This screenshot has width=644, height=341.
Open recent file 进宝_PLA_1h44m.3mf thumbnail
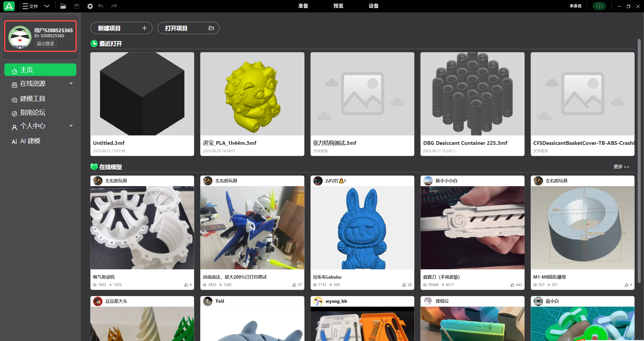pyautogui.click(x=252, y=94)
